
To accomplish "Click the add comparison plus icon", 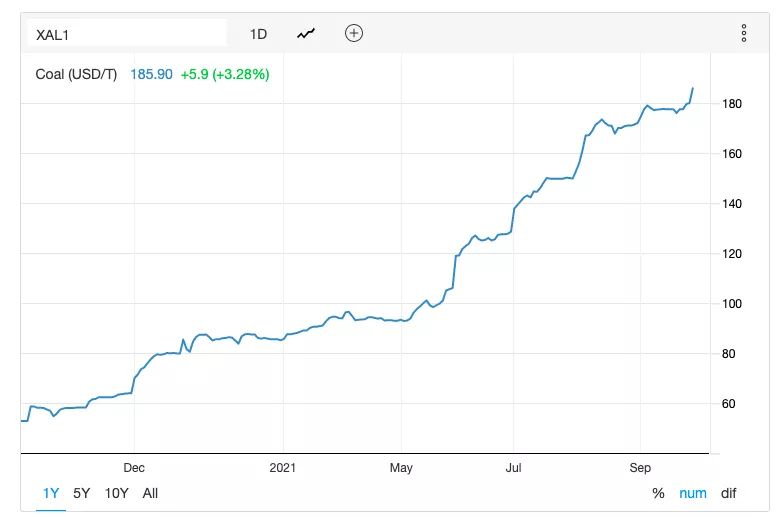I will click(x=354, y=33).
